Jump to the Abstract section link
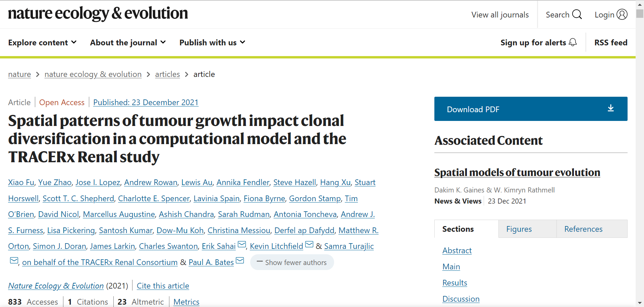The height and width of the screenshot is (307, 644). pos(457,251)
